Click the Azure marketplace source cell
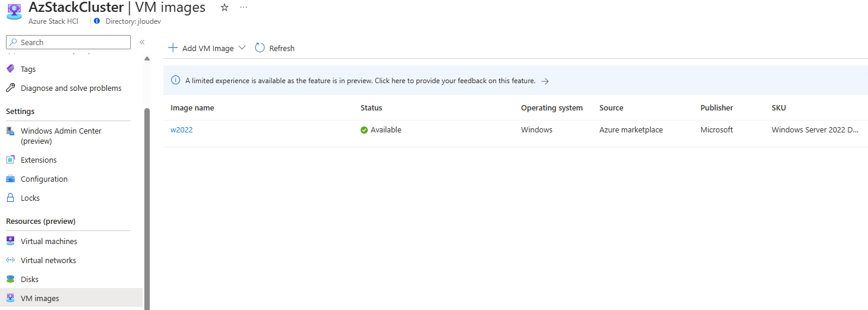 pyautogui.click(x=631, y=130)
